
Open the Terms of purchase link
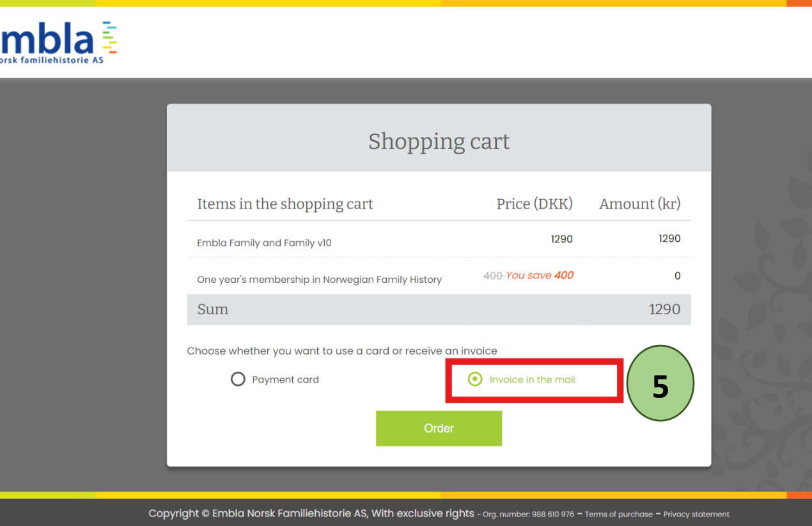(618, 514)
